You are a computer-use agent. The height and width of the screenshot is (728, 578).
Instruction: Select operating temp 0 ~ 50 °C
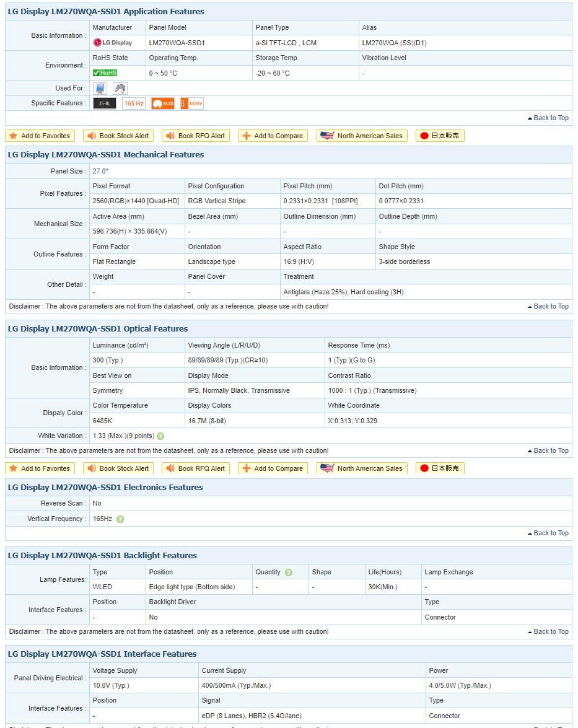point(163,73)
